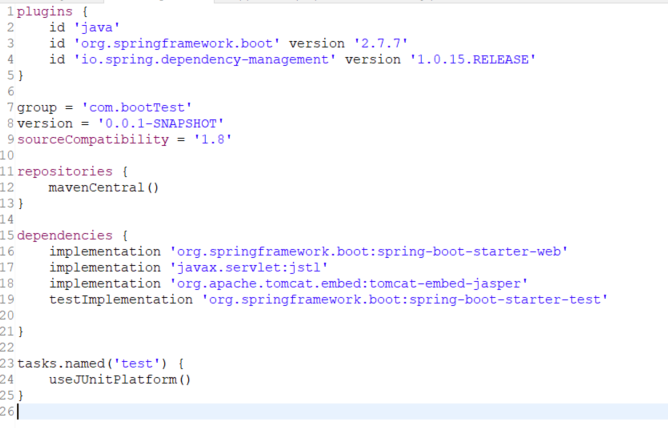
Task: Place cursor on empty line 26
Action: click(x=341, y=412)
